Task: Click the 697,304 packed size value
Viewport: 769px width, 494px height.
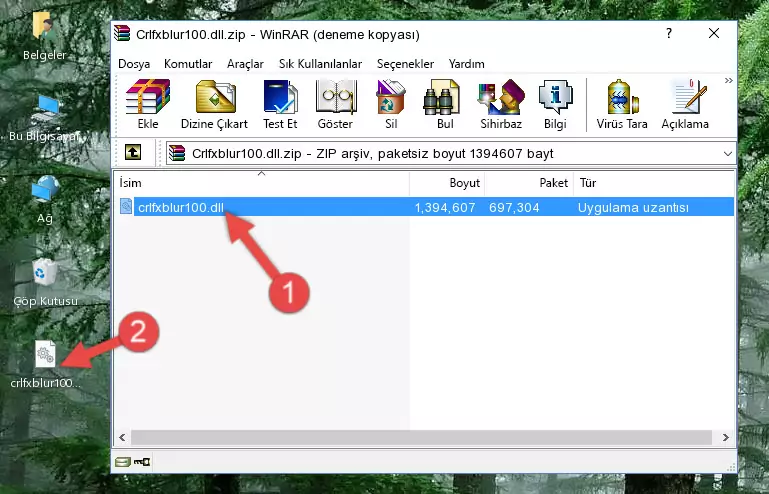Action: [514, 208]
